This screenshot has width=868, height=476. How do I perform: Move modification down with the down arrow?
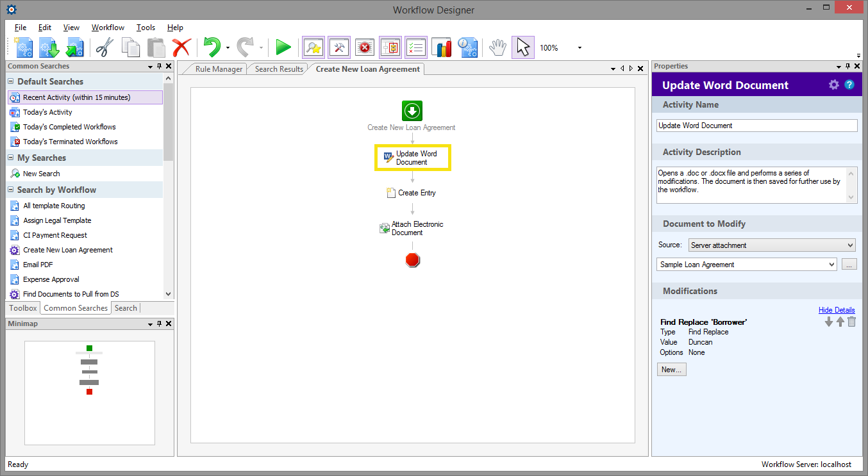tap(829, 322)
